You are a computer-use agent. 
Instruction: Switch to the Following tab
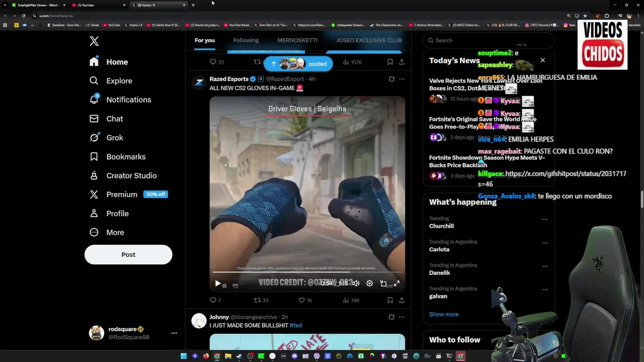pyautogui.click(x=246, y=40)
